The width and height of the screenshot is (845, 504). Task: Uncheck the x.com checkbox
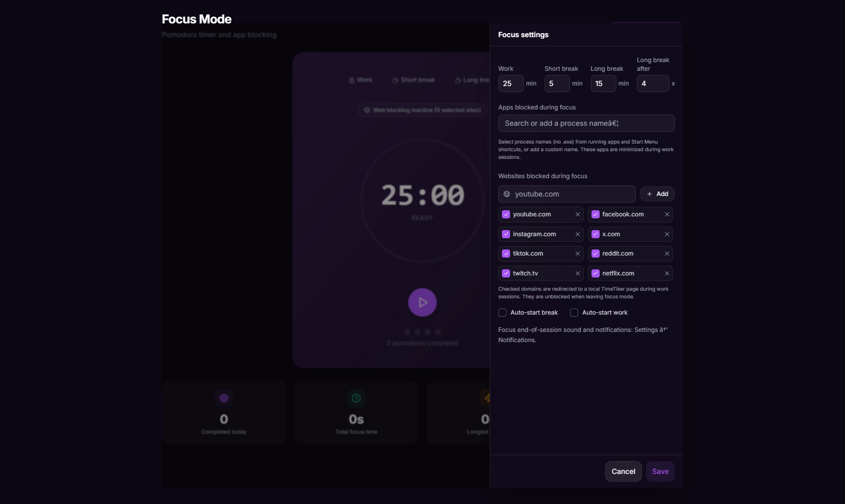click(x=596, y=234)
